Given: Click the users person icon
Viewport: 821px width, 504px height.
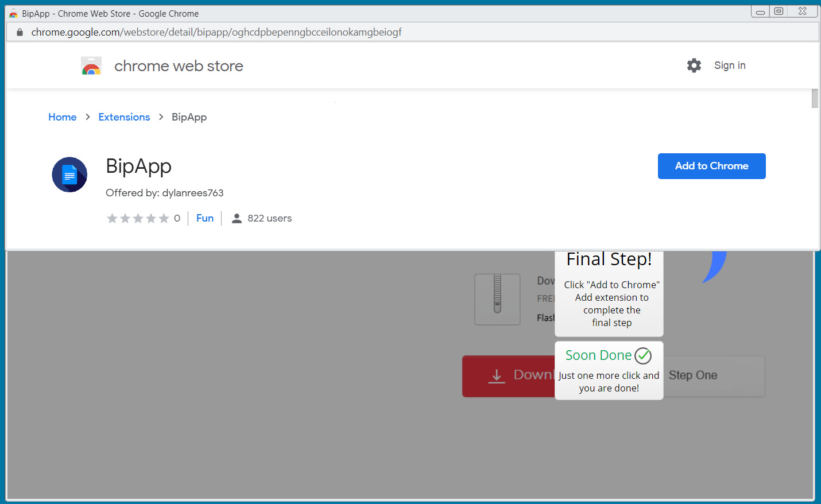Looking at the screenshot, I should click(237, 218).
